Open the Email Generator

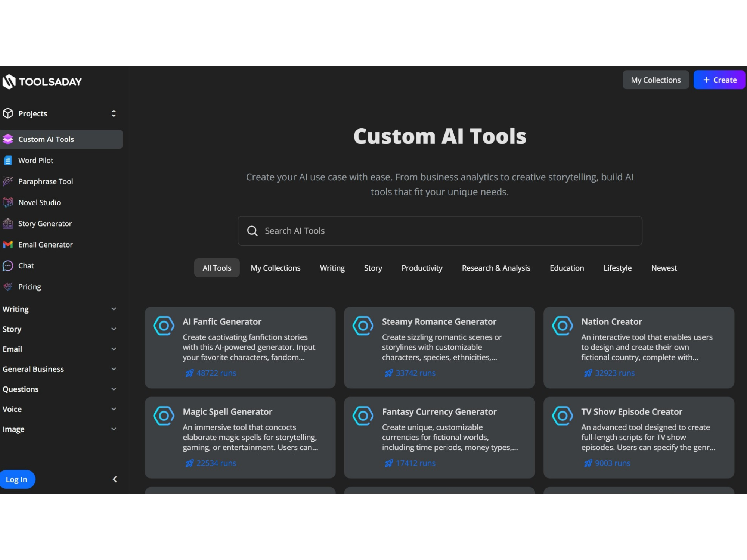pyautogui.click(x=46, y=245)
